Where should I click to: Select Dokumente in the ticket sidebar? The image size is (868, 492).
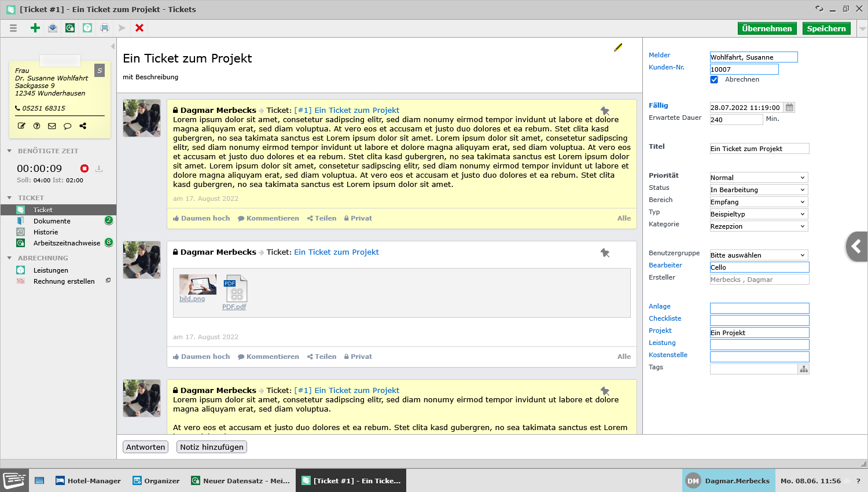click(x=52, y=221)
